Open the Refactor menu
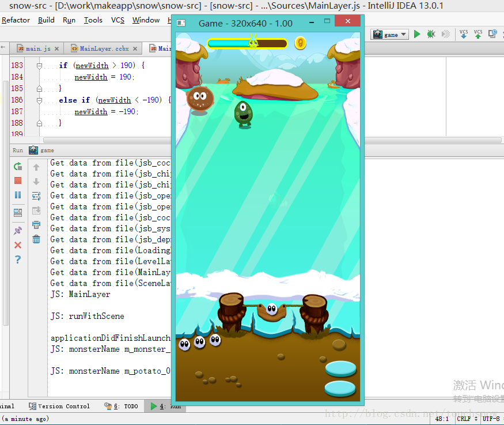 [16, 20]
